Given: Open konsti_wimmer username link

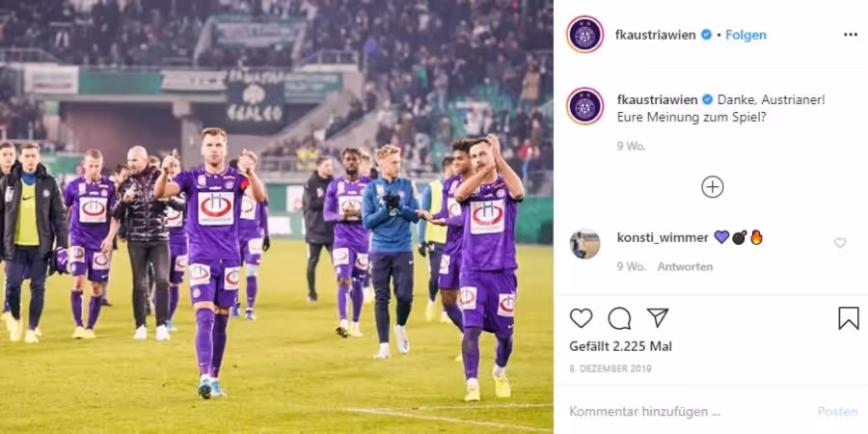Looking at the screenshot, I should pos(663,238).
